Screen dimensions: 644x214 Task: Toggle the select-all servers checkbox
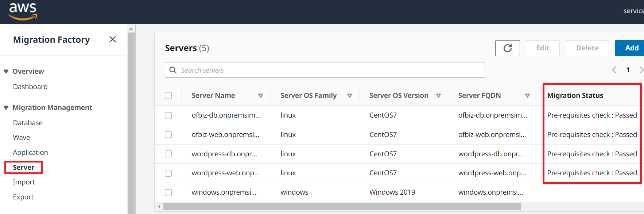tap(168, 96)
